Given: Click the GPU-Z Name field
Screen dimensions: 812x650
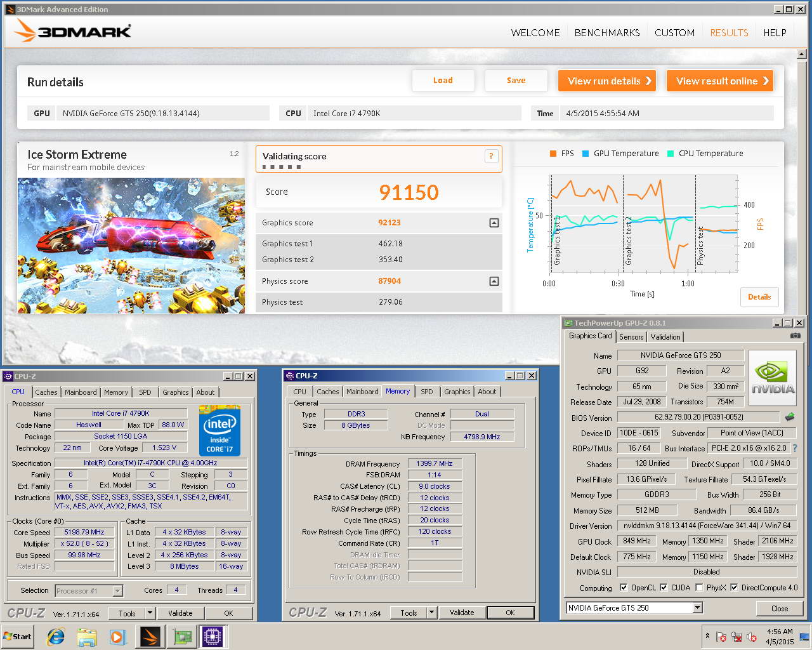Looking at the screenshot, I should click(681, 355).
